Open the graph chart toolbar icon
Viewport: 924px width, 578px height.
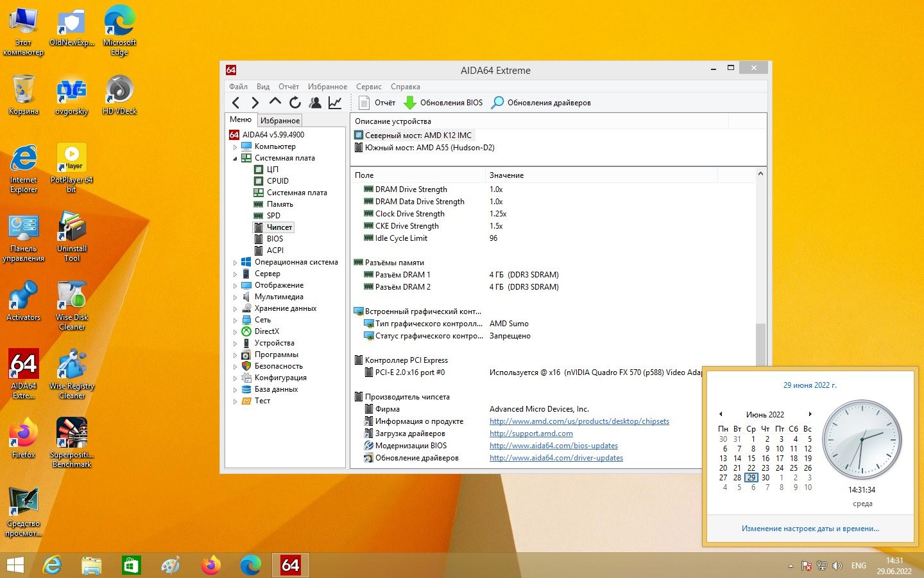(x=335, y=103)
